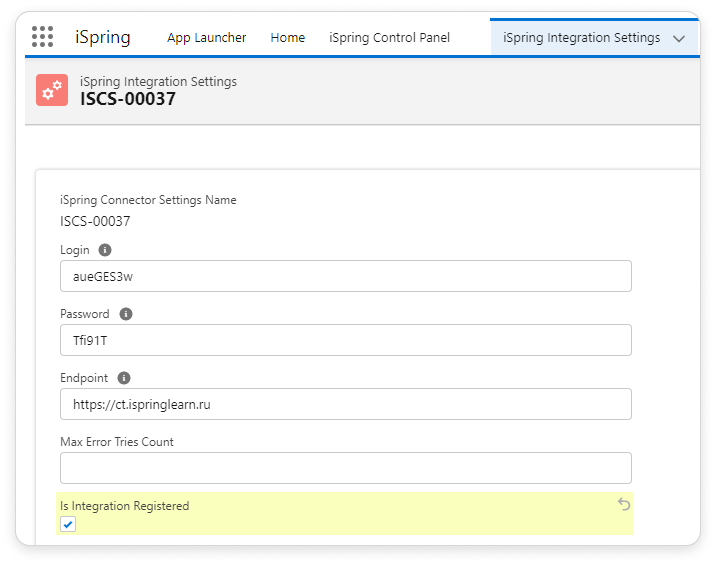The width and height of the screenshot is (716, 565).
Task: Click the Endpoint help info icon
Action: 124,378
